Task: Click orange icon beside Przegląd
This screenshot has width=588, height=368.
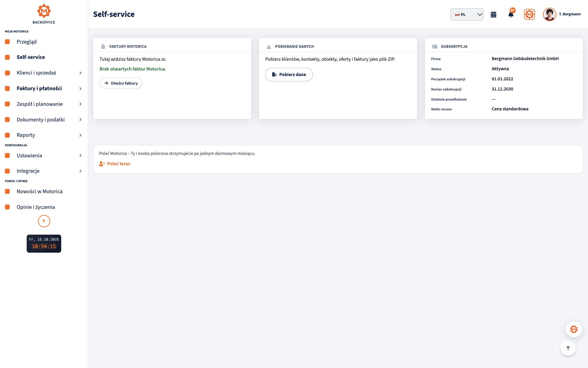Action: [8, 42]
